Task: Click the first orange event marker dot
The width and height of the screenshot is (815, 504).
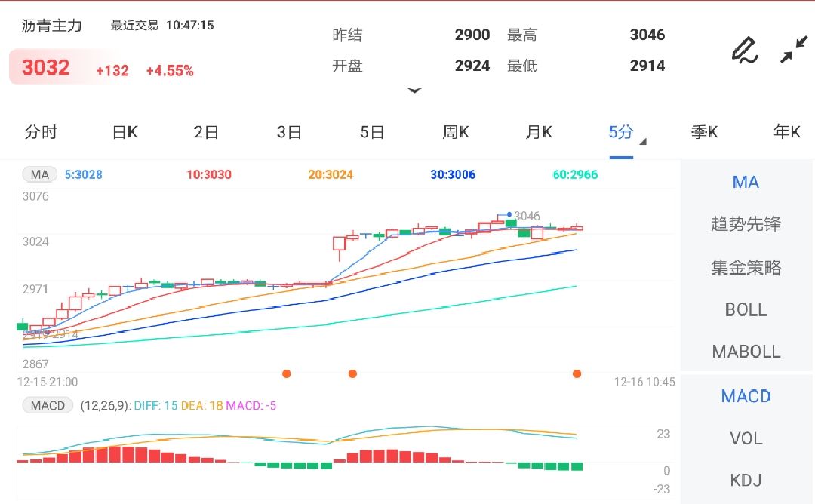Action: [x=287, y=373]
